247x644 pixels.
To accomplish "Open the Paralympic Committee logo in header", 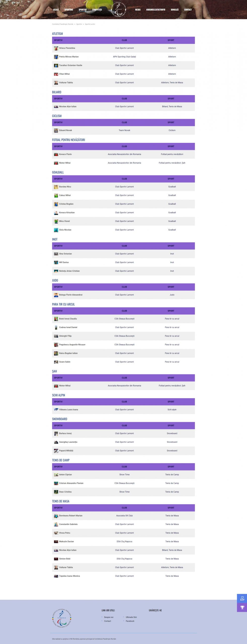I will (118, 10).
